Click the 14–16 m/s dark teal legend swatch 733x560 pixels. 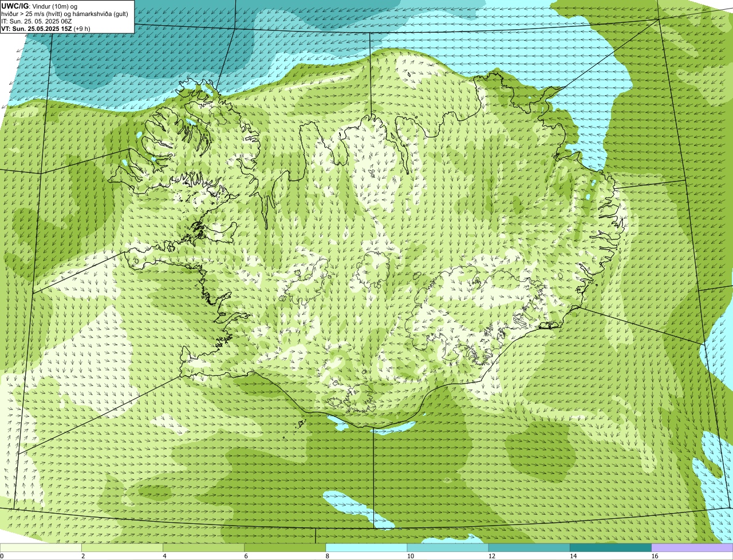pyautogui.click(x=610, y=548)
